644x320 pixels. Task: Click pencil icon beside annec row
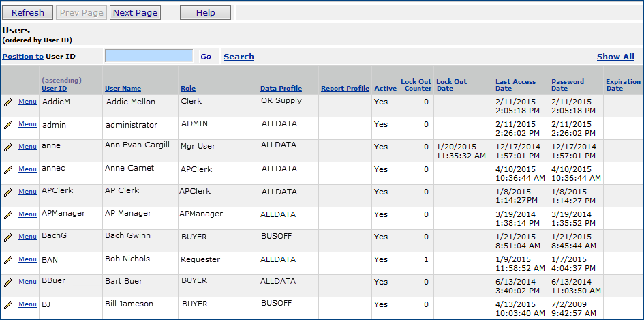pyautogui.click(x=8, y=170)
